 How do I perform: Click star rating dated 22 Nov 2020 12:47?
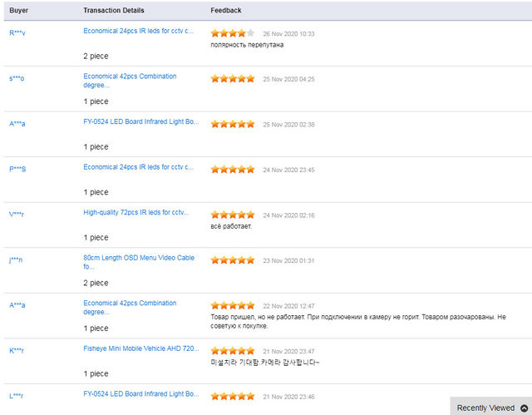(233, 305)
